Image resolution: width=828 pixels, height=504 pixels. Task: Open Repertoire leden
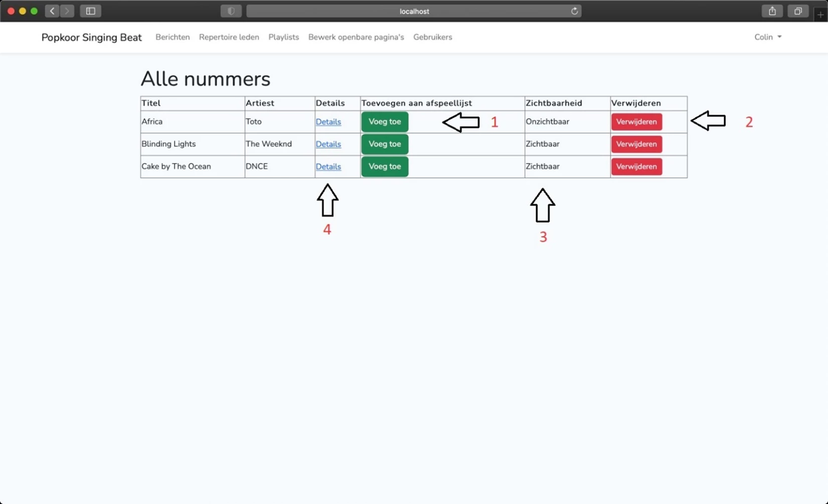tap(229, 37)
